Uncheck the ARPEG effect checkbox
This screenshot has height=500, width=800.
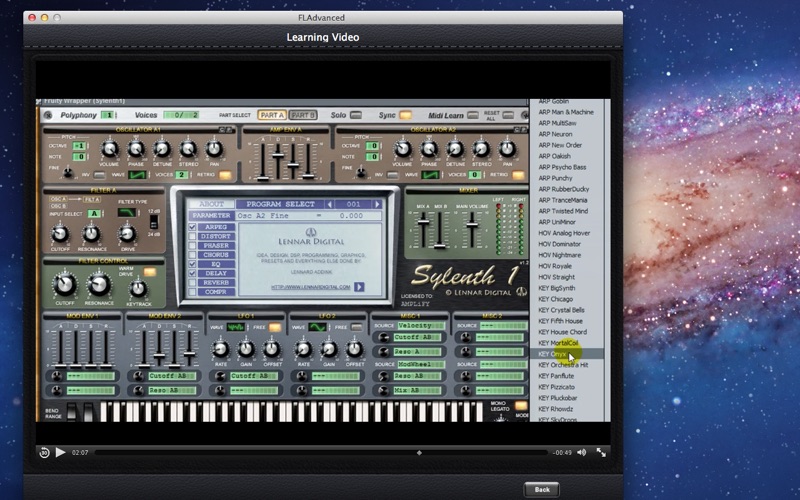tap(192, 227)
